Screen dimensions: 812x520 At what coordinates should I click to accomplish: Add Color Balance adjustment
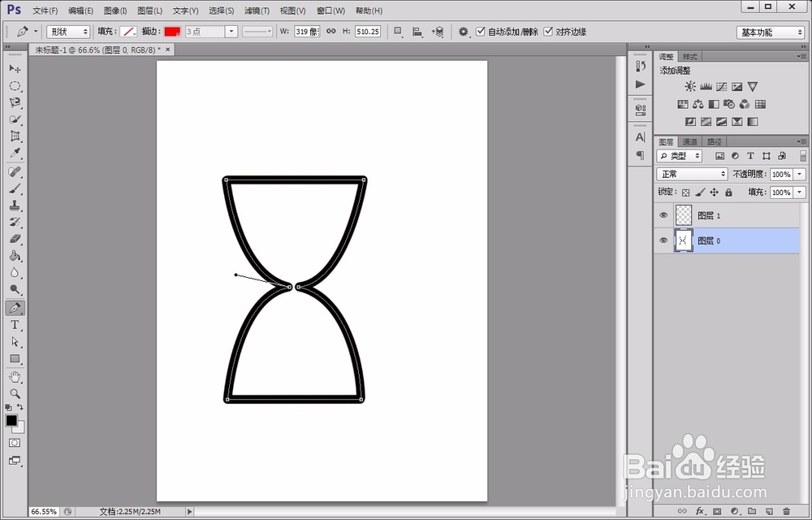[x=698, y=104]
